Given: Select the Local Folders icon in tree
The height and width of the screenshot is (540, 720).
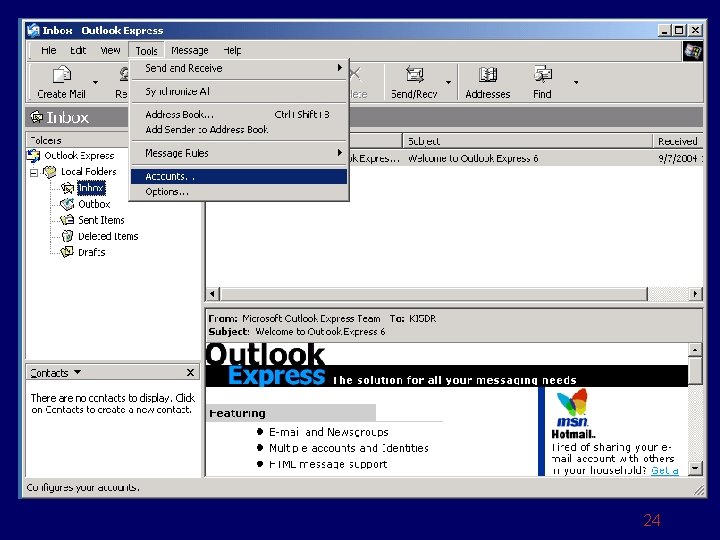Looking at the screenshot, I should pyautogui.click(x=49, y=172).
